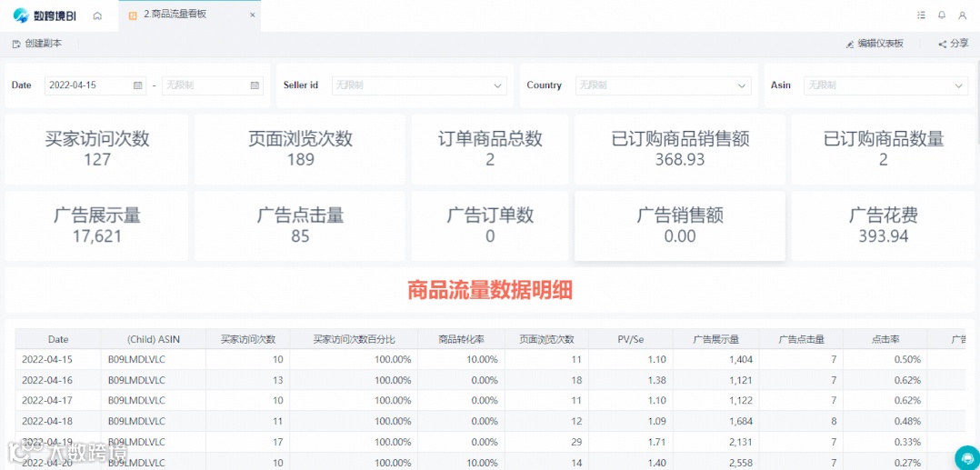
Task: Select the 广告花费 metric card
Action: pyautogui.click(x=883, y=225)
